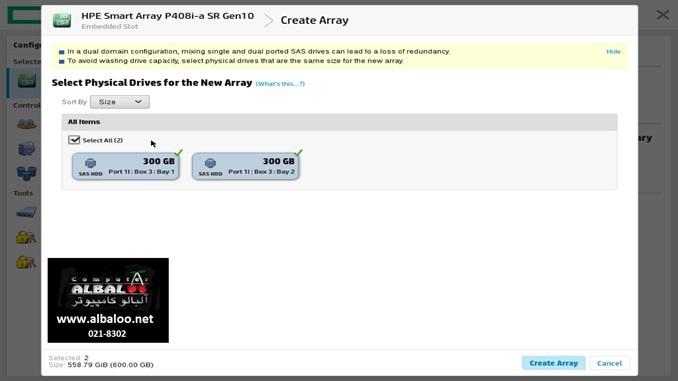
Task: Click the selected controller icon in the sidebar
Action: pos(26,80)
